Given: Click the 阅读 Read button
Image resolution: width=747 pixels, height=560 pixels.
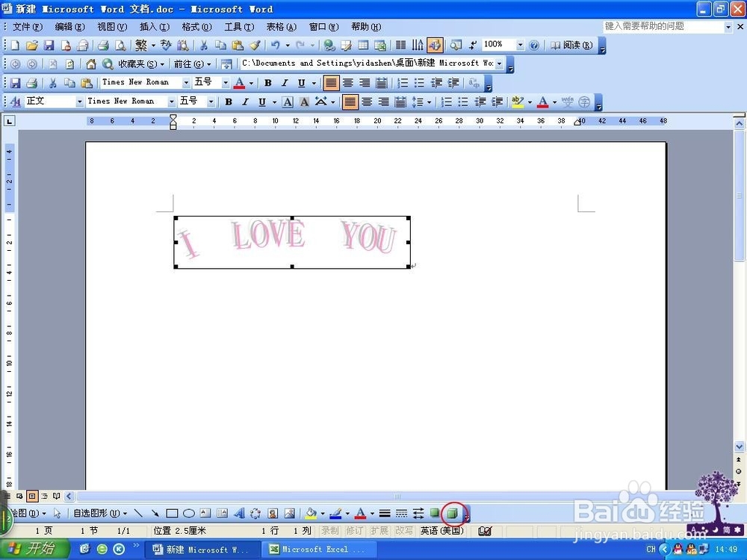Looking at the screenshot, I should (x=571, y=46).
